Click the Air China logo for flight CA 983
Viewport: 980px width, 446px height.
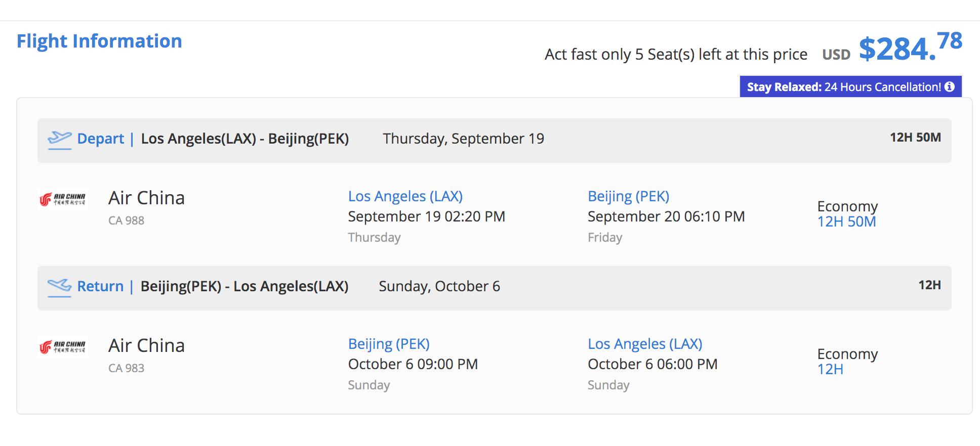click(x=63, y=347)
